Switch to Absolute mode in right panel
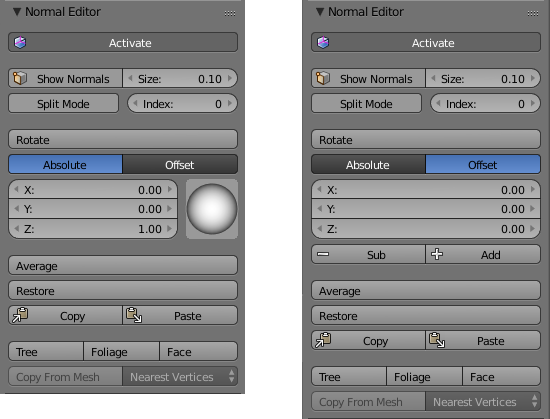 tap(368, 164)
